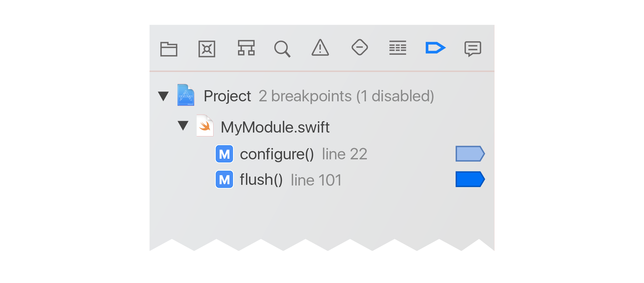Open the Find navigator magnifier
644x283 pixels.
[x=282, y=49]
